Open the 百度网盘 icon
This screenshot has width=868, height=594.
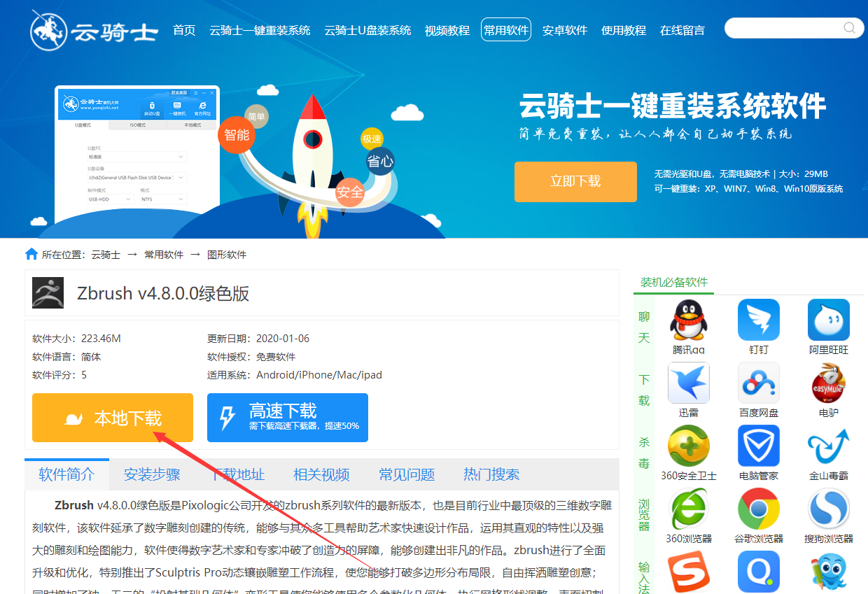click(x=759, y=383)
